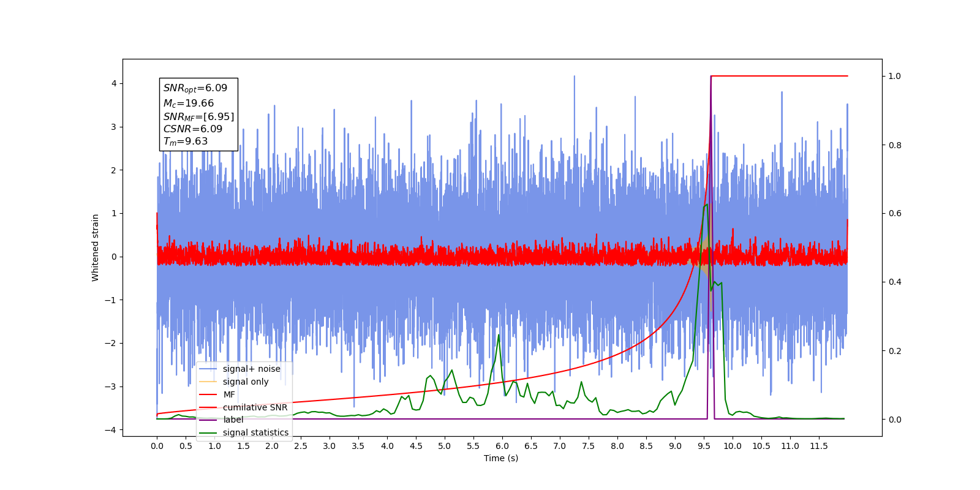Click the purple line sample for label

[x=208, y=420]
